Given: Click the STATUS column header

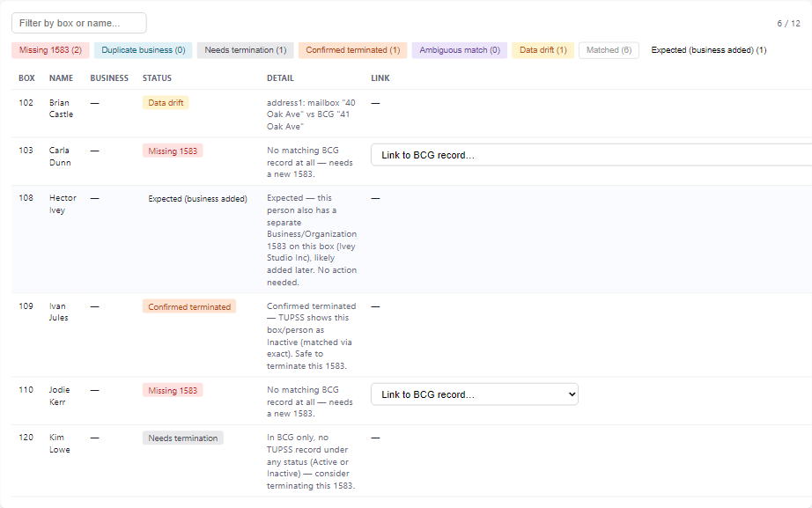Looking at the screenshot, I should (x=157, y=78).
